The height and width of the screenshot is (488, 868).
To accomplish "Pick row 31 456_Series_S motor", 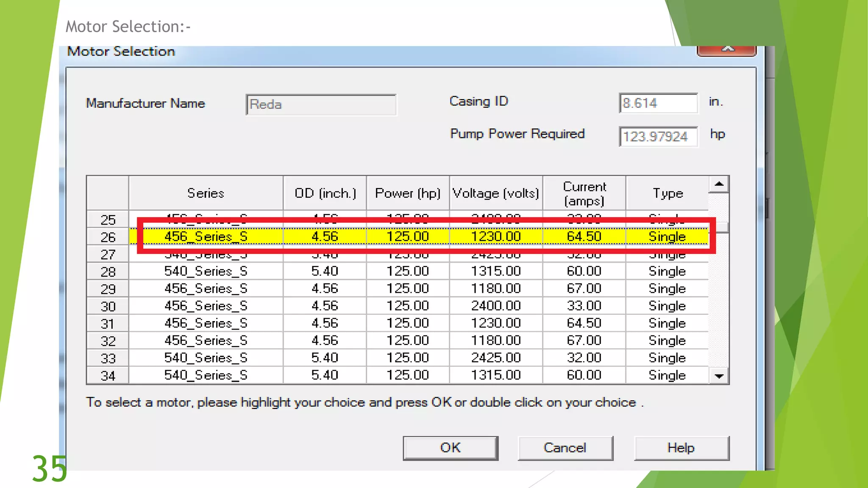I will coord(206,323).
